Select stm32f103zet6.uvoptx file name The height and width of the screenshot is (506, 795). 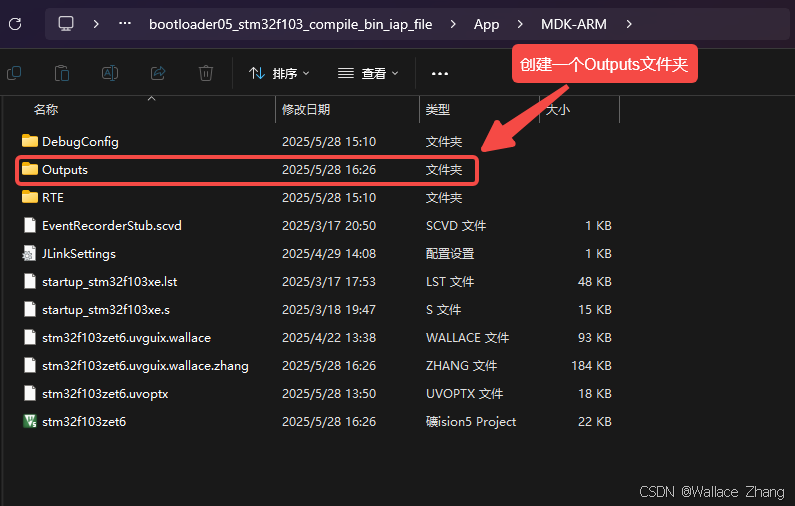[105, 393]
